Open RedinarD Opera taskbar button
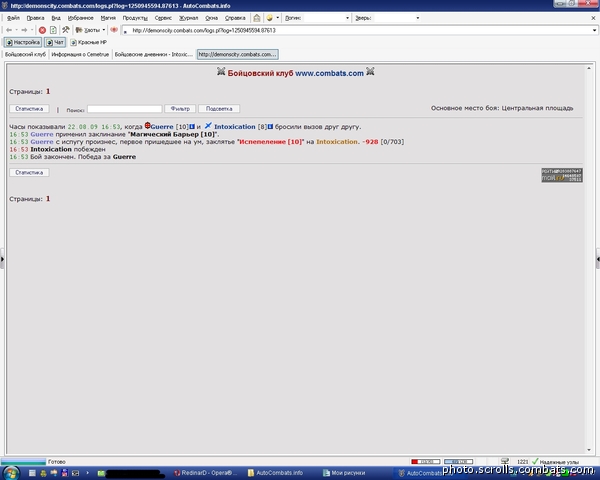The height and width of the screenshot is (480, 600). tap(205, 473)
